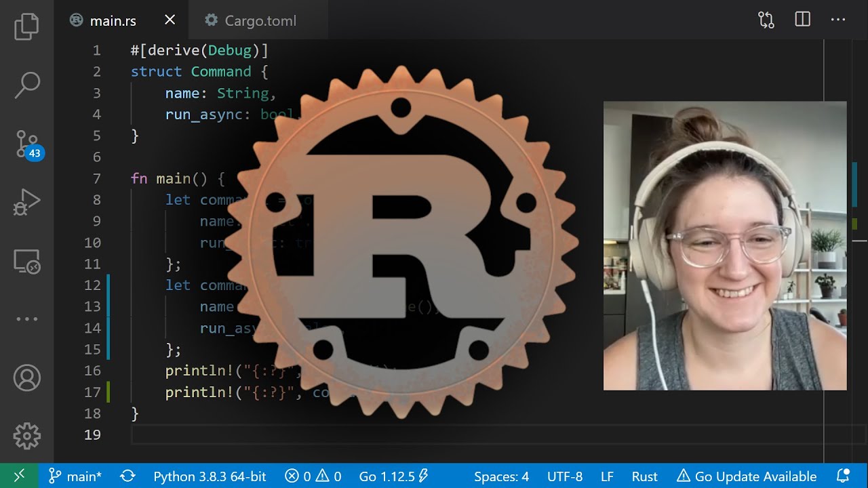Click the editor overview ruler scrollbar

click(x=859, y=251)
